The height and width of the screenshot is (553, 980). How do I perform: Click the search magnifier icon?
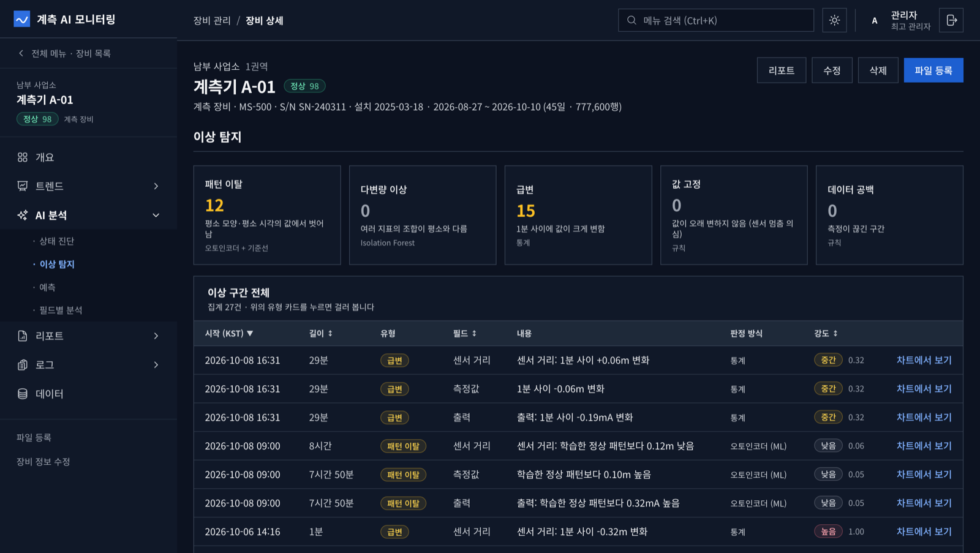pos(631,20)
